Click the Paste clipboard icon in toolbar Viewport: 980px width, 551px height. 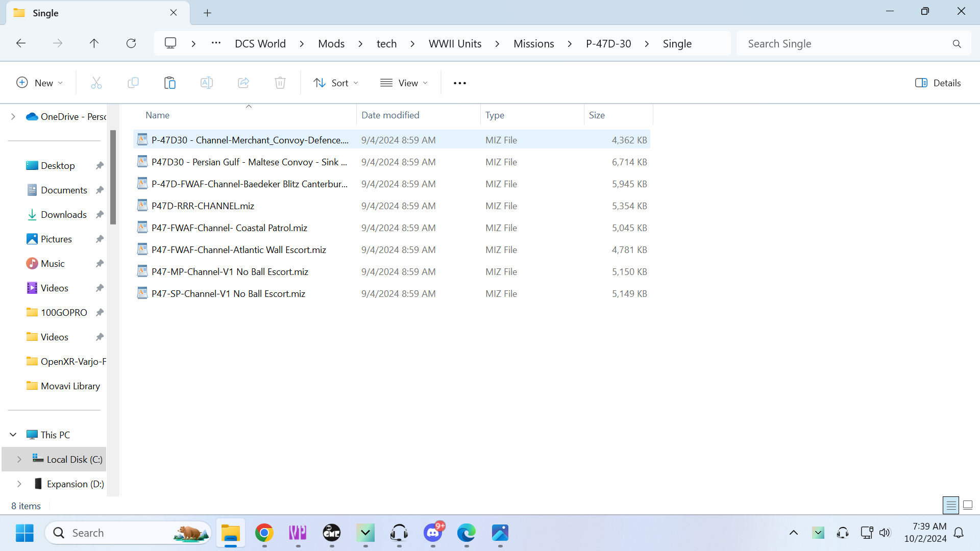pyautogui.click(x=169, y=83)
